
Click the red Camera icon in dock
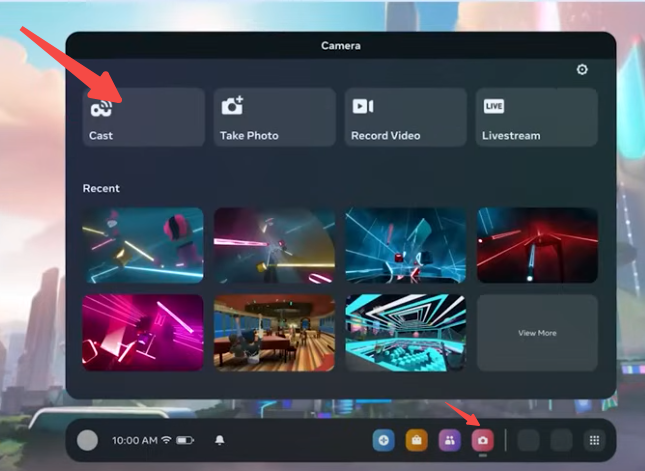(482, 440)
